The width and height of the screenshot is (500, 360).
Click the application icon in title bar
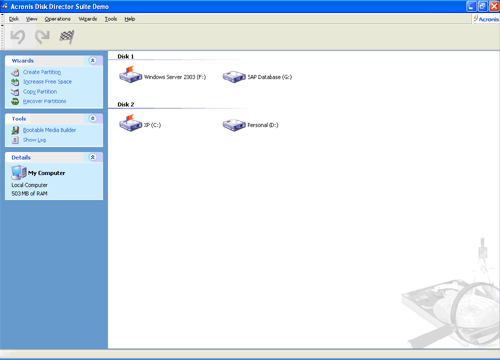5,6
